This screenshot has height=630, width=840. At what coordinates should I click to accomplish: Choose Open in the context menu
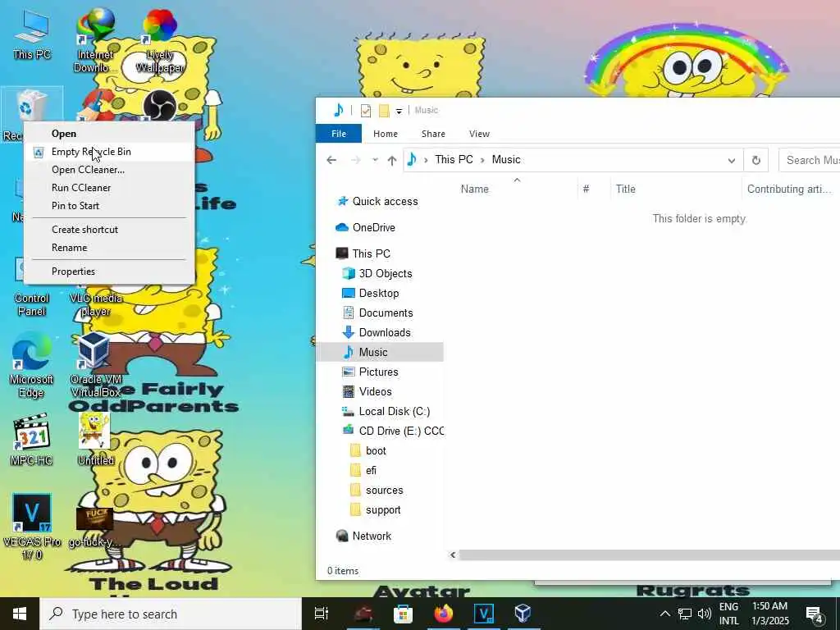tap(109, 134)
